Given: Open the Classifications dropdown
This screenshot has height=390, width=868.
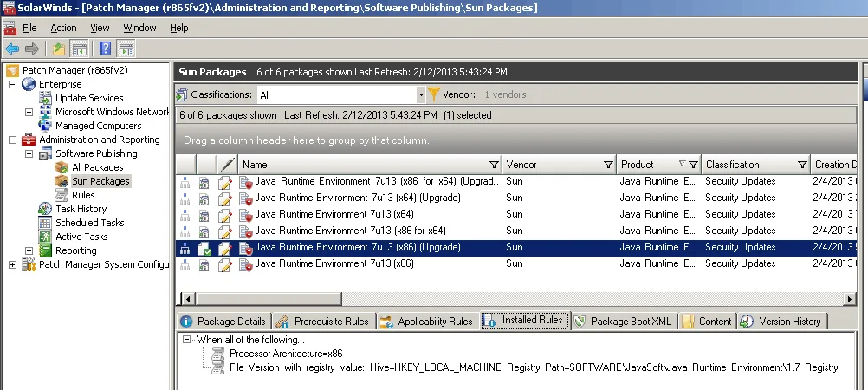Looking at the screenshot, I should pos(421,94).
